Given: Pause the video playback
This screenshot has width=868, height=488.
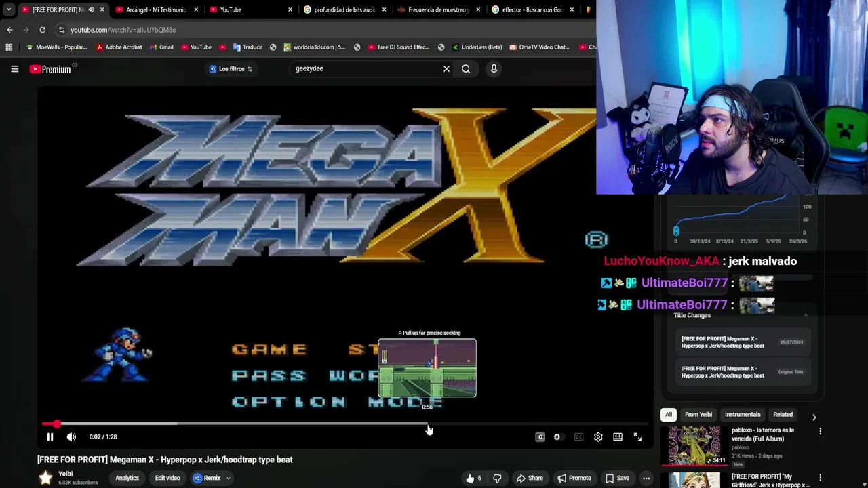Looking at the screenshot, I should [x=50, y=437].
